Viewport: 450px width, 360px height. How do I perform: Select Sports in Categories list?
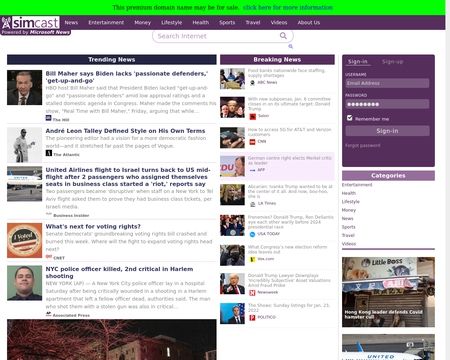coord(349,227)
